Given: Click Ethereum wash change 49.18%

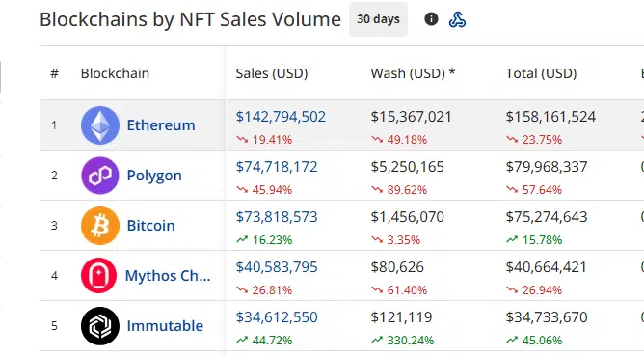Looking at the screenshot, I should click(399, 140).
